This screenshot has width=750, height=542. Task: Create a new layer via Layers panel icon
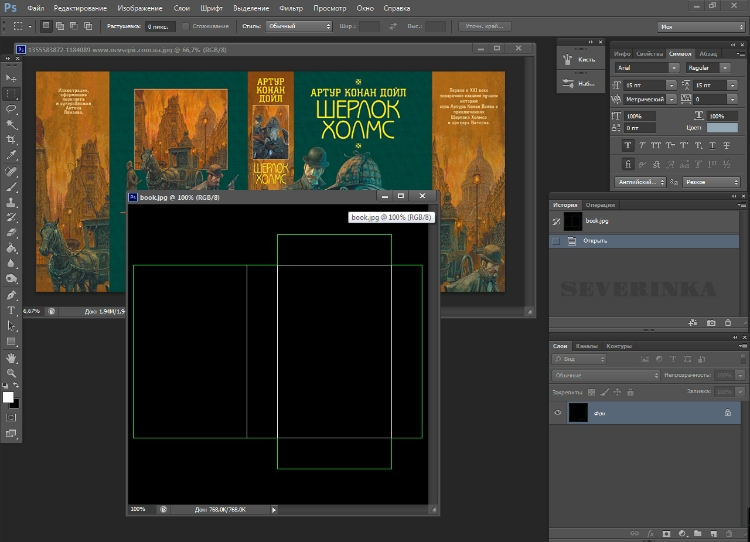point(714,534)
